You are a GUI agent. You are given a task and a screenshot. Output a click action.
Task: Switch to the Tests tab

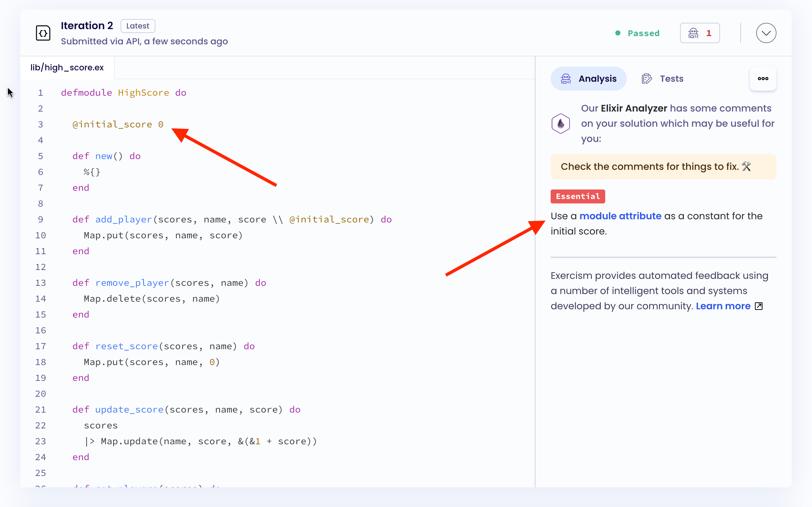coord(671,78)
